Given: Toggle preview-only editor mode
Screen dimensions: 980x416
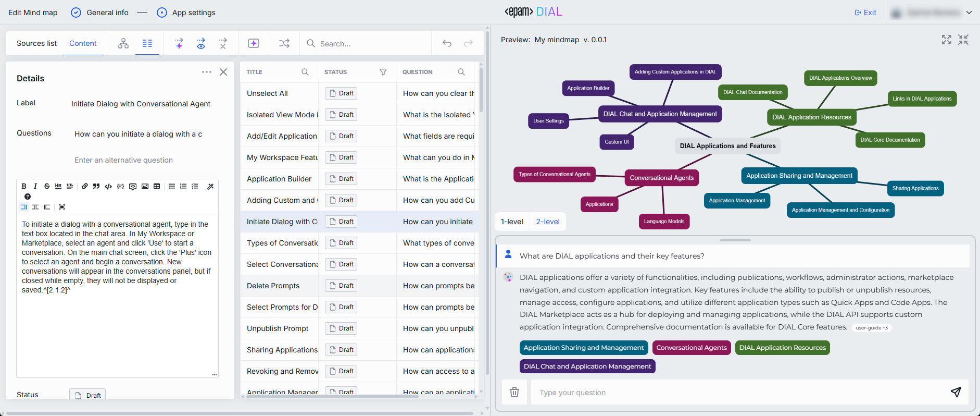Looking at the screenshot, I should [x=47, y=207].
